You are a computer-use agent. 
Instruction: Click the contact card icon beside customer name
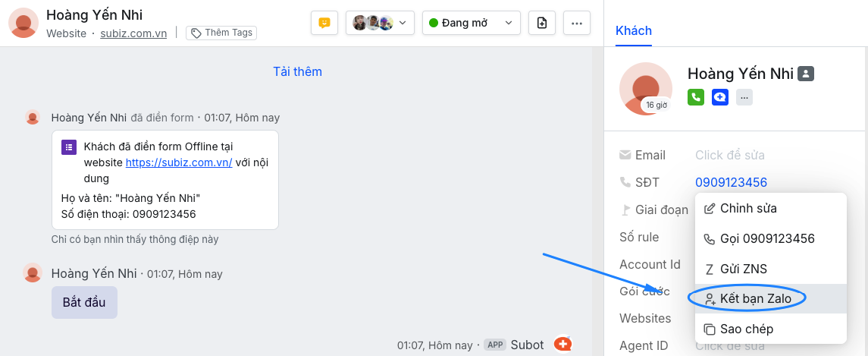pyautogui.click(x=807, y=74)
